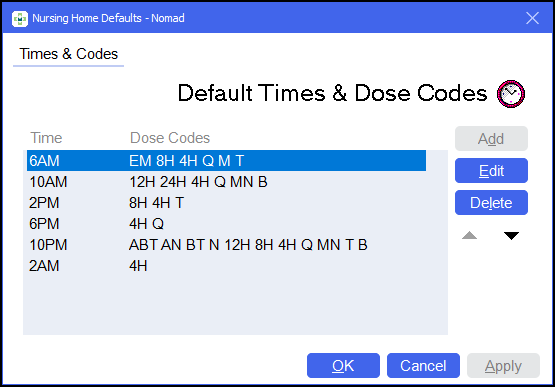Delete the selected time entry
555x387 pixels.
click(491, 203)
